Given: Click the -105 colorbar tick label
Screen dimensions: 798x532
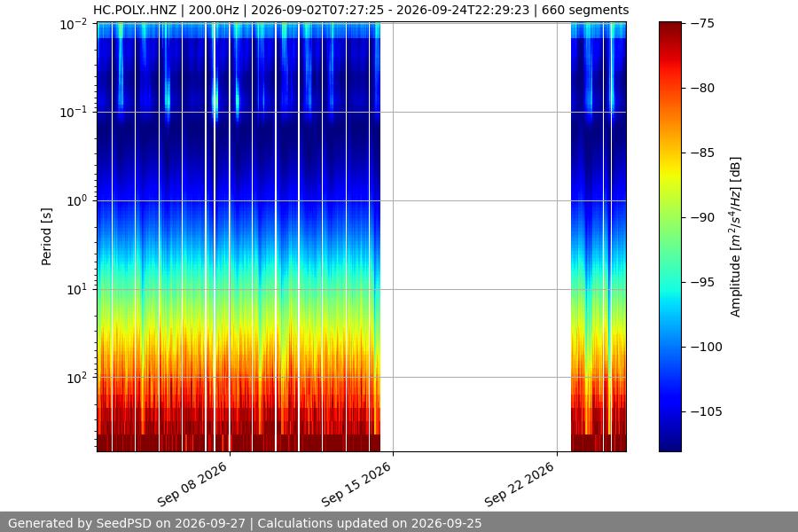Looking at the screenshot, I should coord(706,411).
